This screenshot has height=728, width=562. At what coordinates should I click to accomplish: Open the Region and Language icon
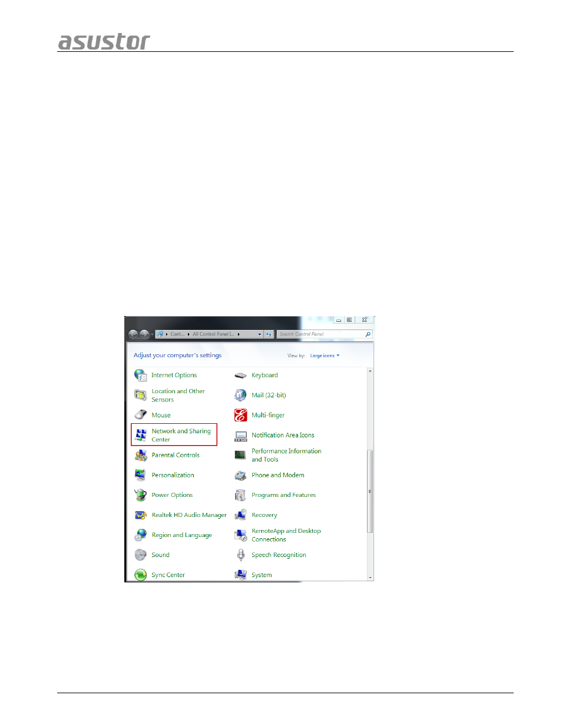140,535
